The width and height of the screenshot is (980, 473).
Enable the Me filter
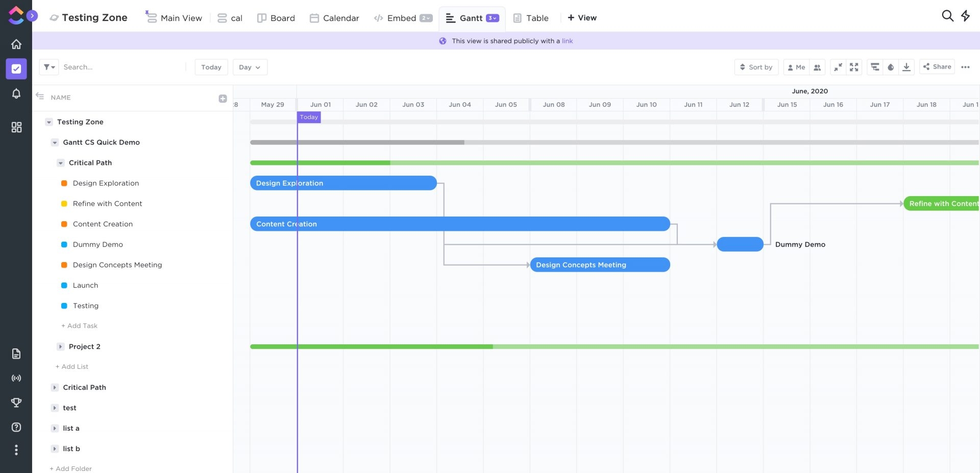[x=796, y=67]
